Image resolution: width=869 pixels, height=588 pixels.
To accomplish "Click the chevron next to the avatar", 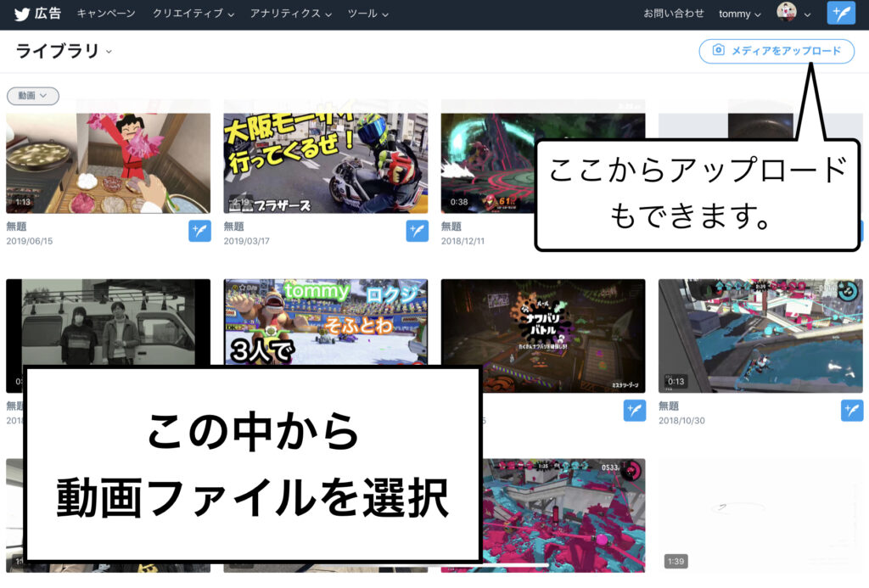I will pos(807,14).
